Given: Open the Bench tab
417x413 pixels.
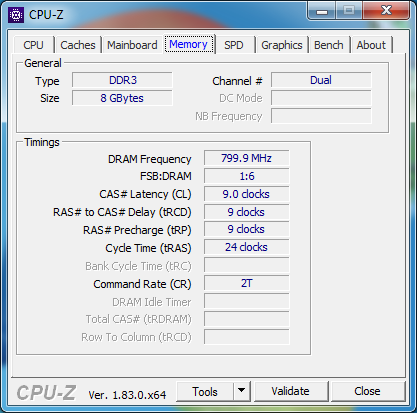Looking at the screenshot, I should click(329, 45).
